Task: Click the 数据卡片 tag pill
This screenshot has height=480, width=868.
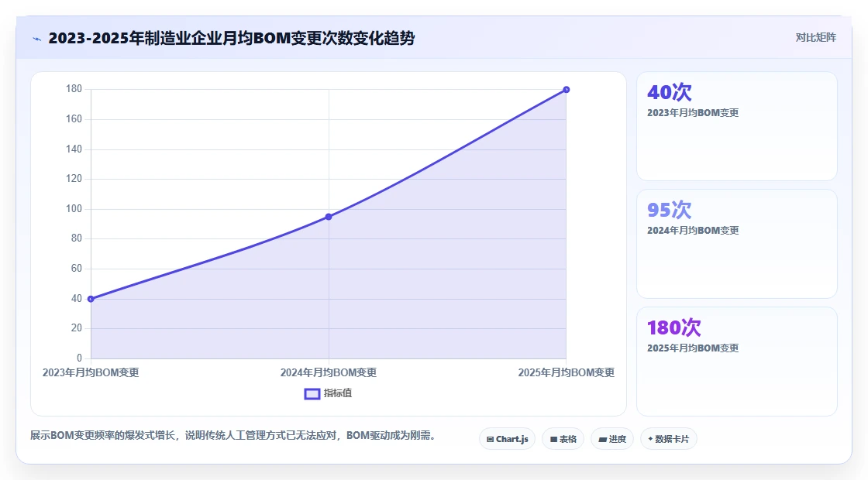Action: click(669, 439)
